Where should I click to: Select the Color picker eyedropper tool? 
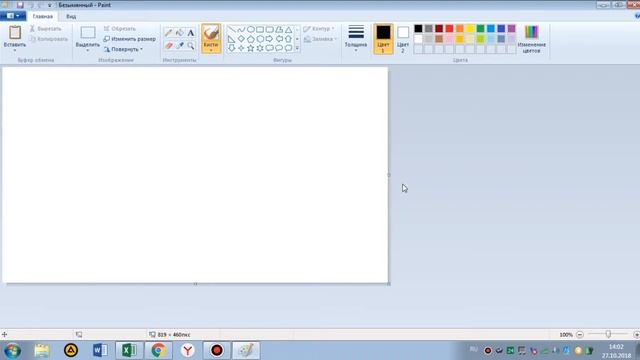click(180, 45)
